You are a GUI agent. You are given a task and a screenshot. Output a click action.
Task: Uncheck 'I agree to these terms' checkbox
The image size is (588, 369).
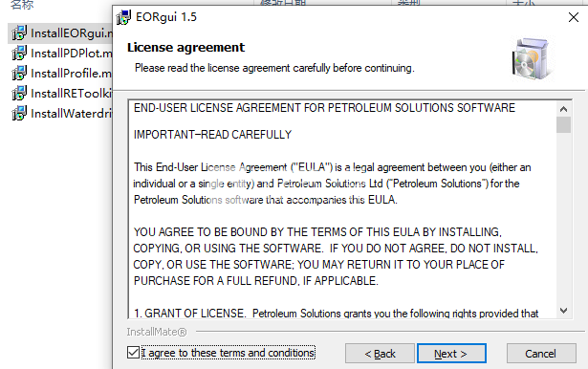[133, 353]
